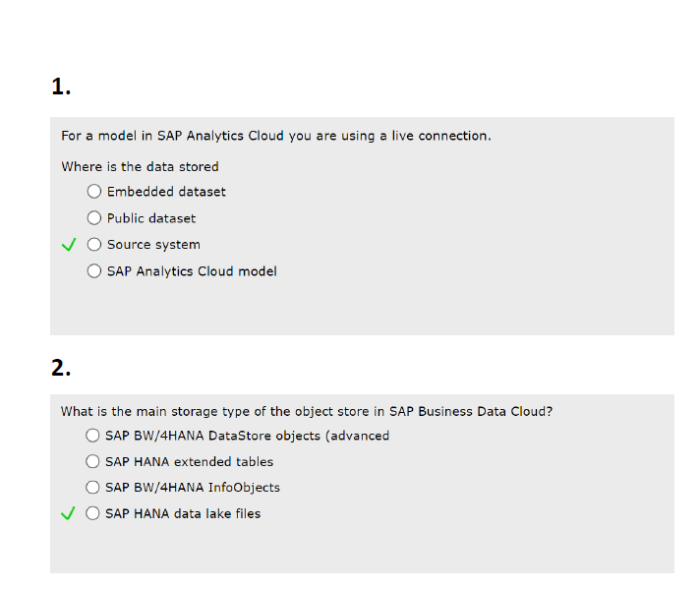Select the SAP BW/4HANA InfoObjects radio button

tap(93, 487)
